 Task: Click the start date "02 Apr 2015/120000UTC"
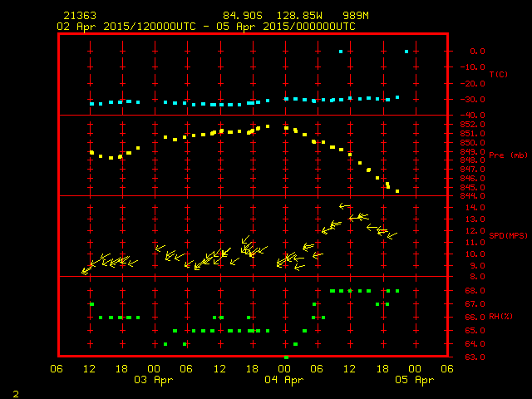point(126,27)
